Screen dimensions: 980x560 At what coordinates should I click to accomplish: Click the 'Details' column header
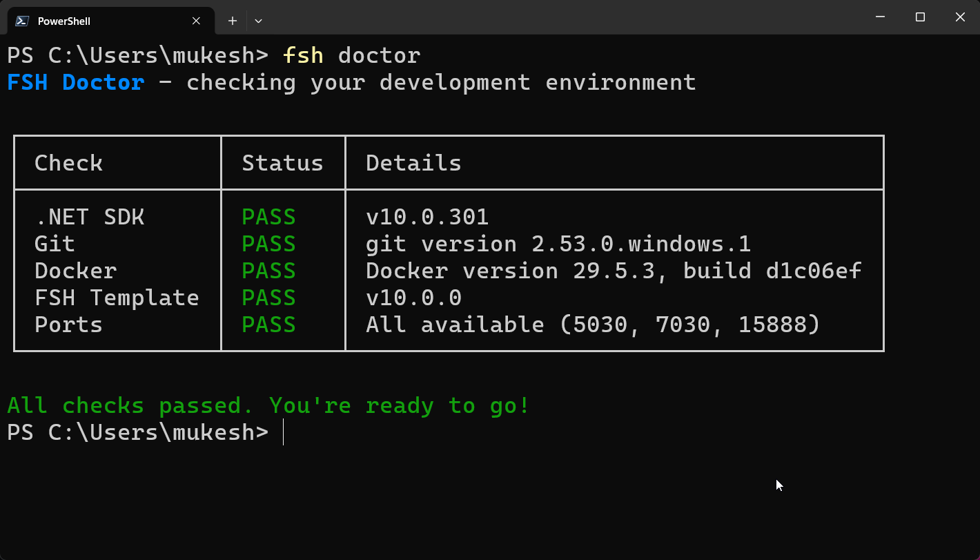point(413,163)
